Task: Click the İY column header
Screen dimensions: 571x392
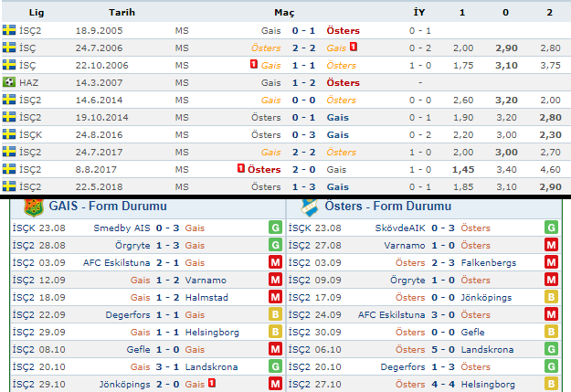Action: pos(419,13)
